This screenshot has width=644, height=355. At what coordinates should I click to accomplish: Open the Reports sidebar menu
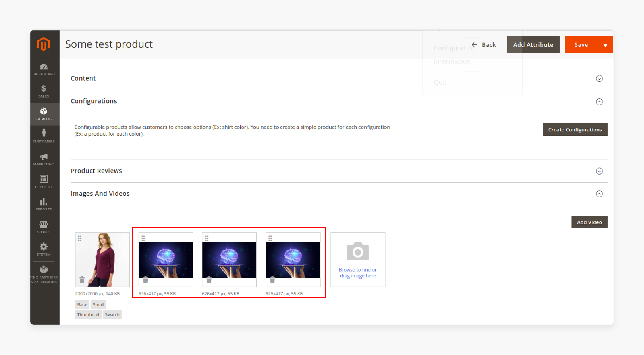pyautogui.click(x=44, y=204)
